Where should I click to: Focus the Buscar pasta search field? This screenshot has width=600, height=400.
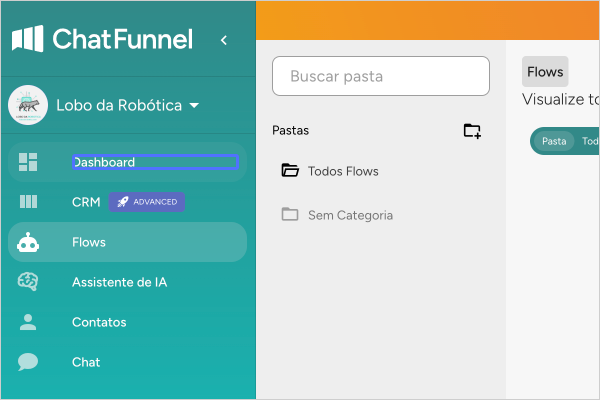381,76
